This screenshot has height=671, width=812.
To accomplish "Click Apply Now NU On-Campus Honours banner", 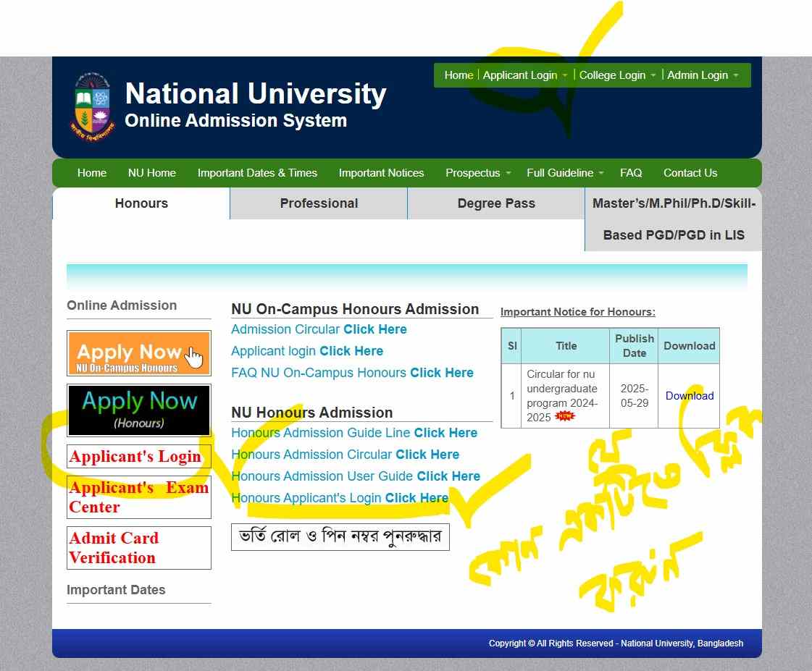I will [139, 353].
